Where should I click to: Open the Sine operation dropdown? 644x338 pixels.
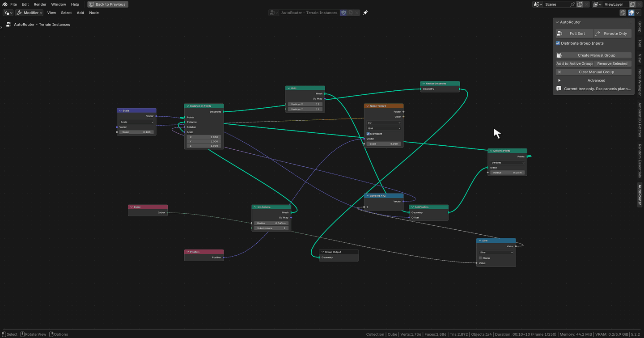pos(496,253)
